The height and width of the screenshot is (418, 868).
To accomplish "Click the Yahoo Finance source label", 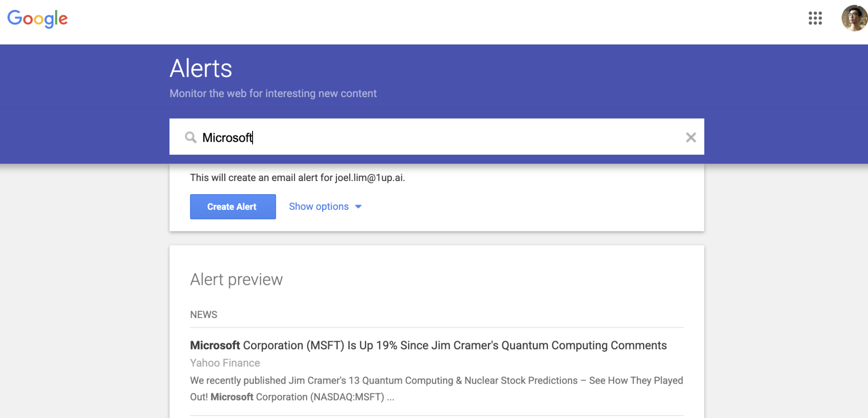I will tap(225, 363).
